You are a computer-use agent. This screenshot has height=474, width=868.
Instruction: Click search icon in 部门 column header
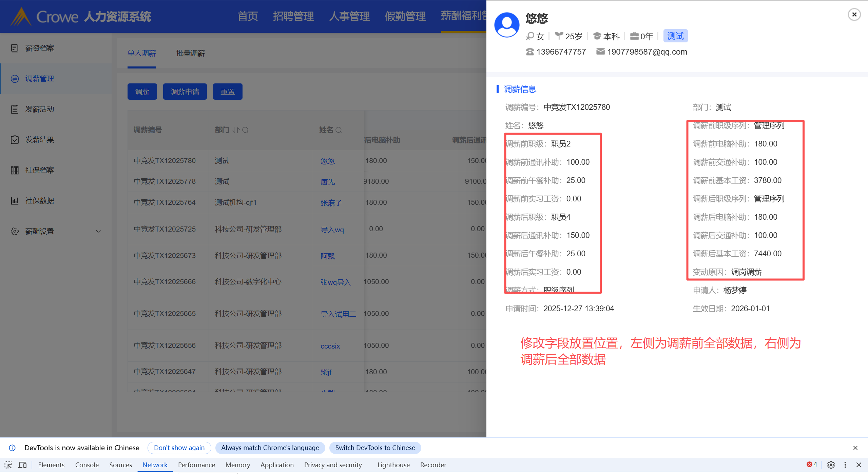click(x=246, y=130)
